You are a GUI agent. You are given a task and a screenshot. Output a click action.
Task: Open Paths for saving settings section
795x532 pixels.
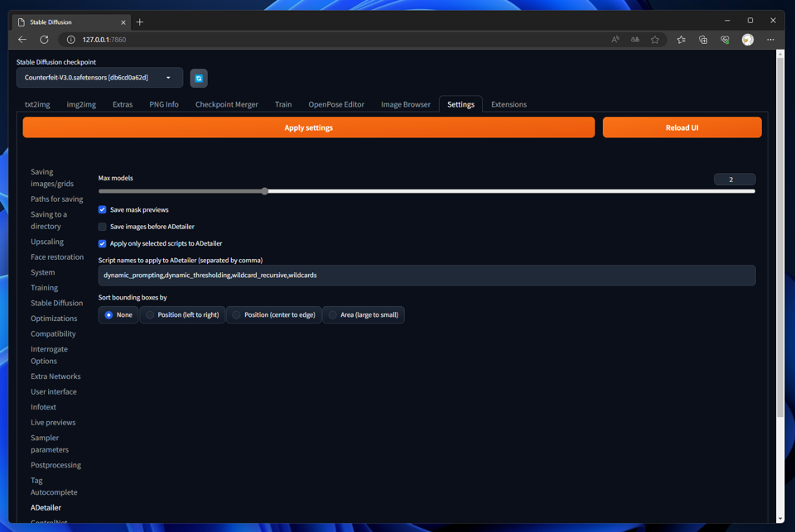(x=57, y=199)
